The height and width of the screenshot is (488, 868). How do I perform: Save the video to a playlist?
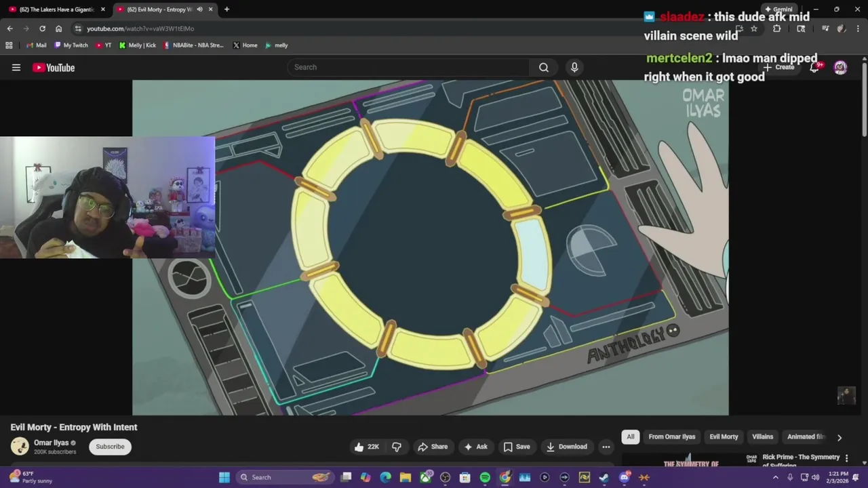point(516,447)
